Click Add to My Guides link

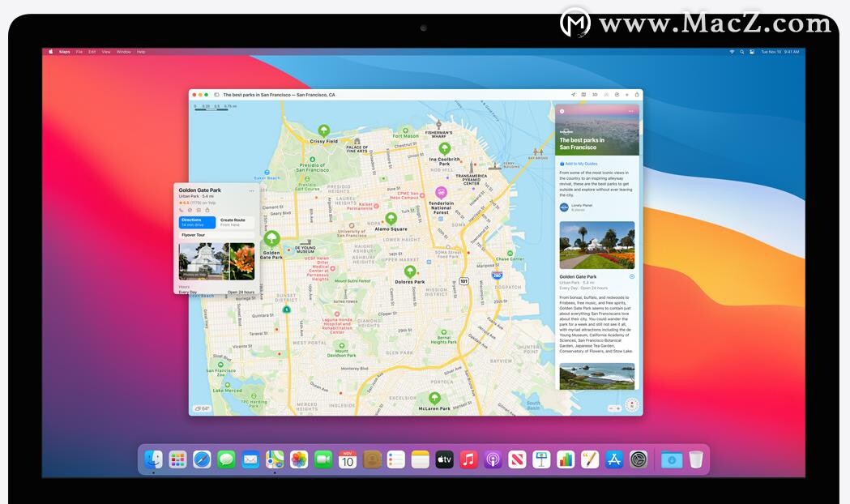(x=579, y=164)
